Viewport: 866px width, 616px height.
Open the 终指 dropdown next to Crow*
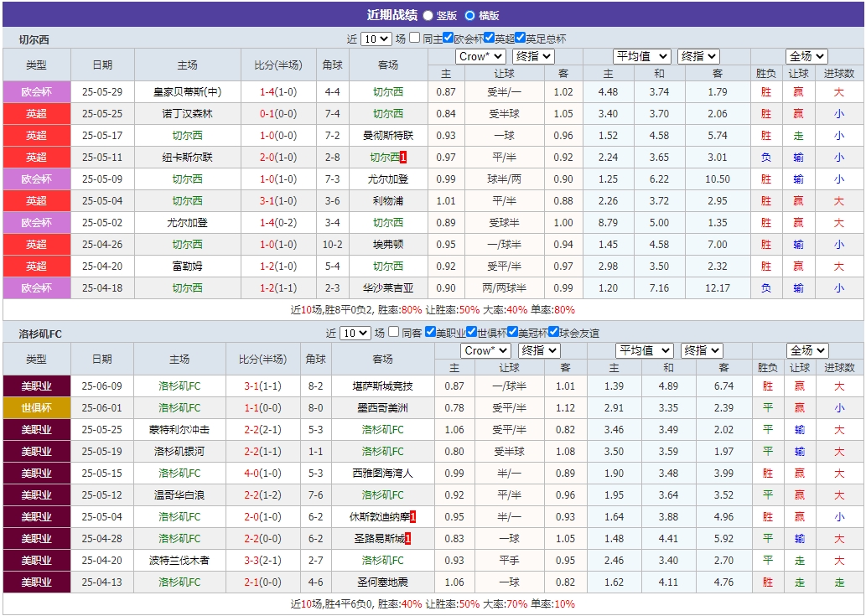[x=532, y=56]
